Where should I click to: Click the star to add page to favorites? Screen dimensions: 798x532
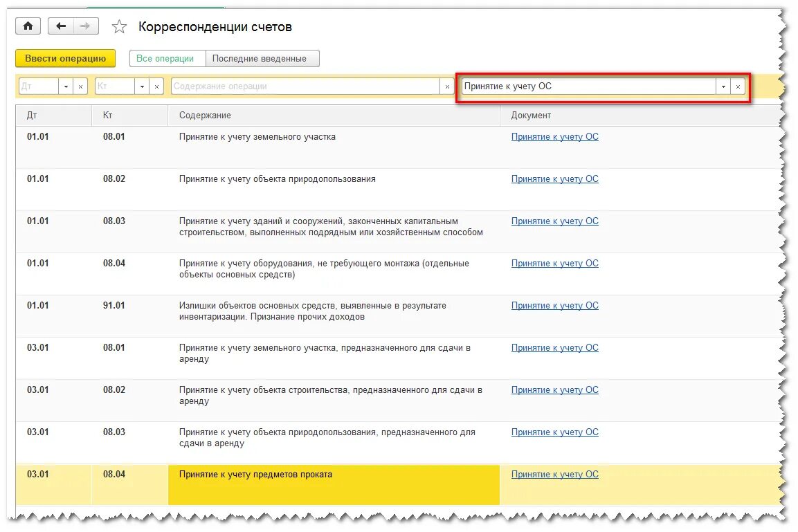pyautogui.click(x=119, y=26)
